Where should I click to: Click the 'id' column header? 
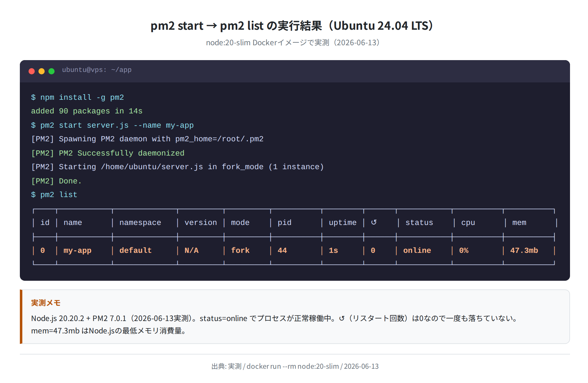click(45, 223)
